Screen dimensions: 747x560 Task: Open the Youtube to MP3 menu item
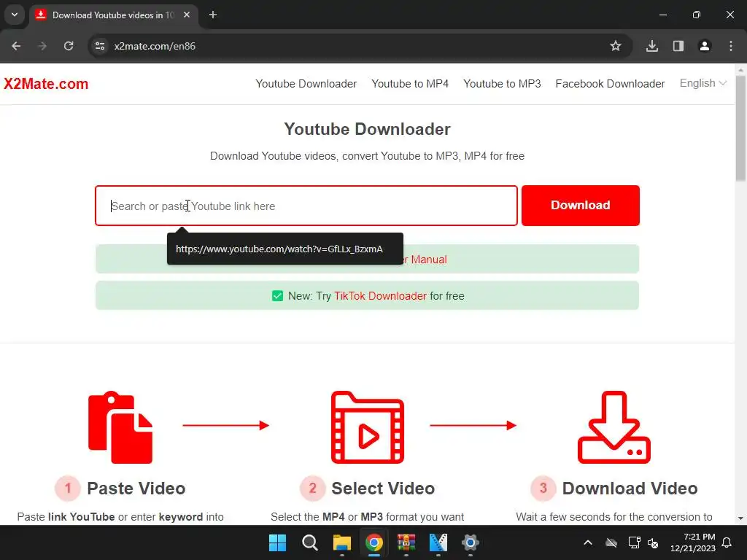[x=502, y=84]
